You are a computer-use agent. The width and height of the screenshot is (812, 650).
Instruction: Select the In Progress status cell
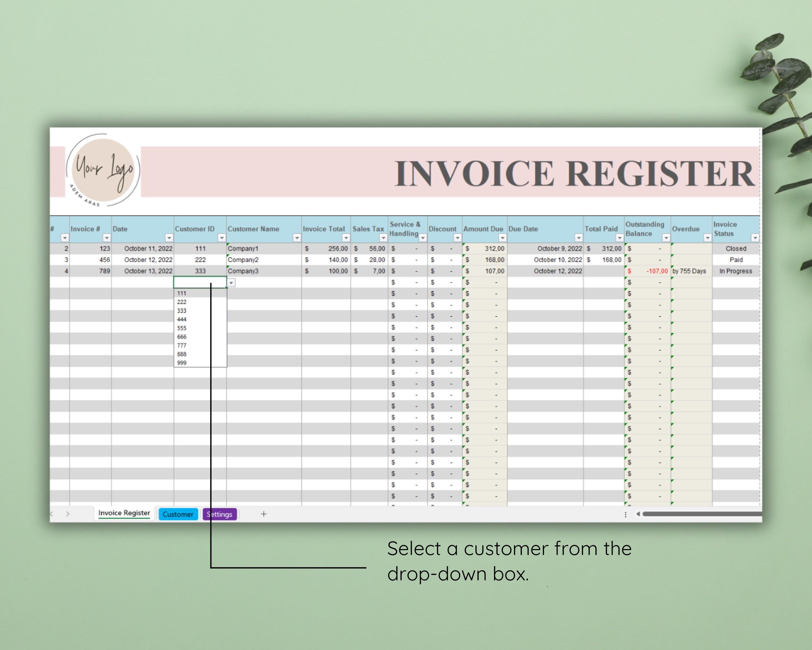click(x=736, y=271)
